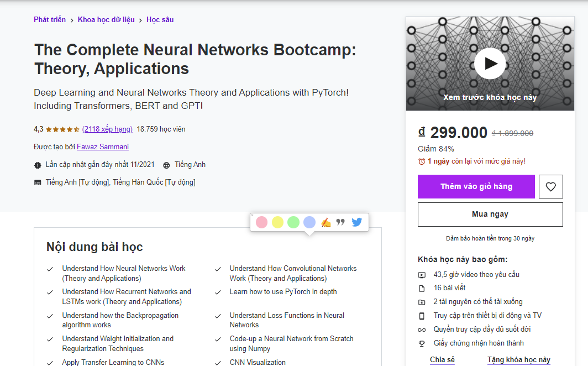Click the writing-hand note icon in highlight popup

326,222
